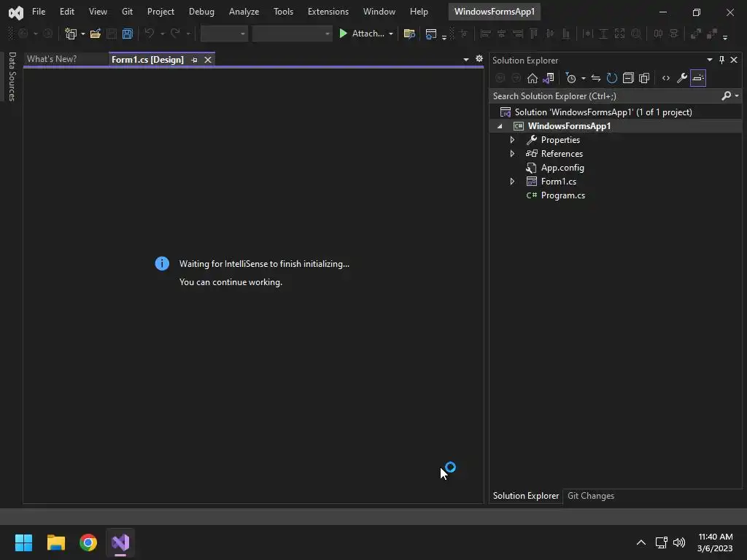Open the New Project dropdown arrow
The height and width of the screenshot is (560, 747).
83,34
